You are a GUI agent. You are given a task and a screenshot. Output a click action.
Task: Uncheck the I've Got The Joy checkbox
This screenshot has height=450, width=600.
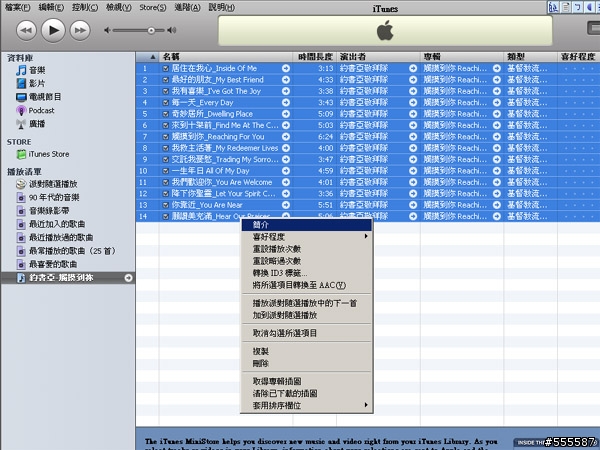pyautogui.click(x=166, y=91)
